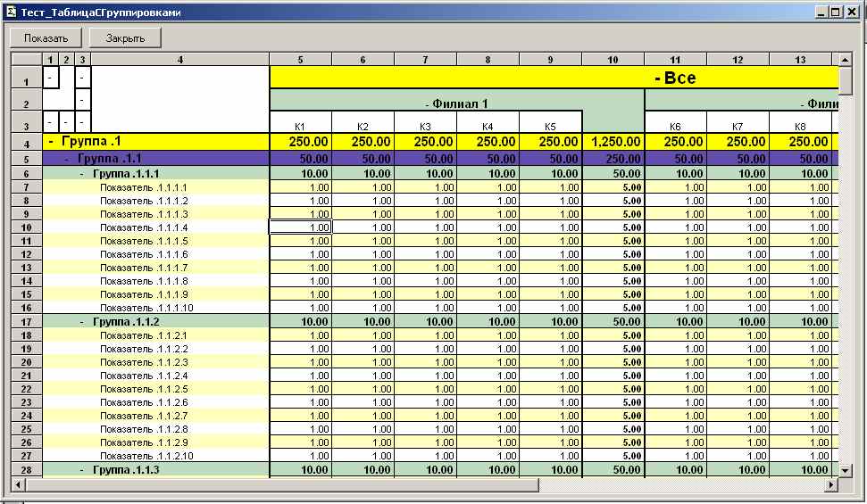Screen dimensions: 867x504
Task: Click the horizontal scrollbar right arrow
Action: point(831,484)
